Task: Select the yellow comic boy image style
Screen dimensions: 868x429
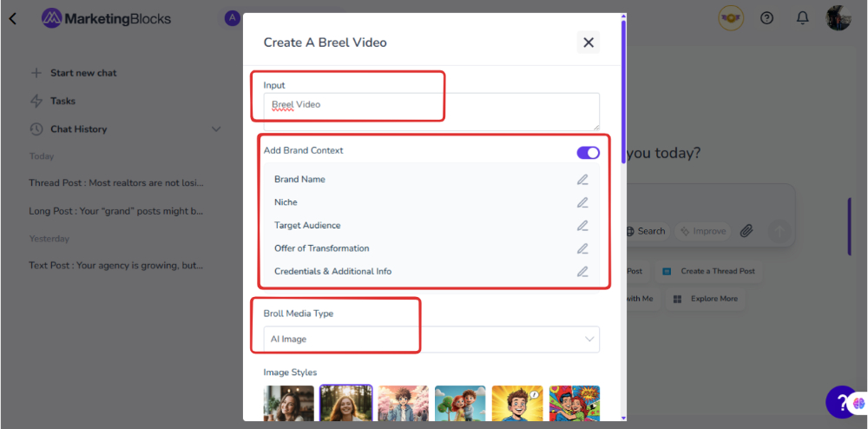Action: [x=516, y=404]
